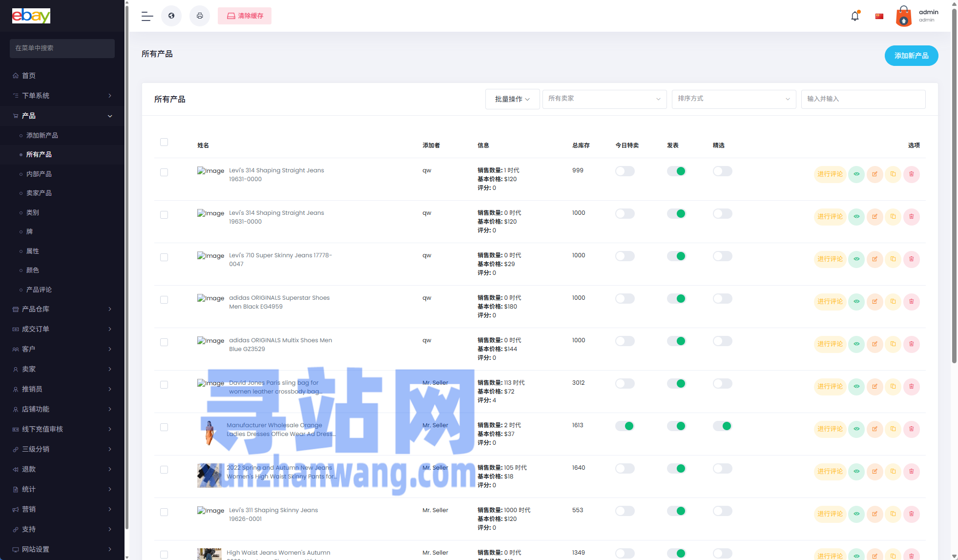Tick checkbox for adidas Superstar Shoes row
958x560 pixels.
164,300
